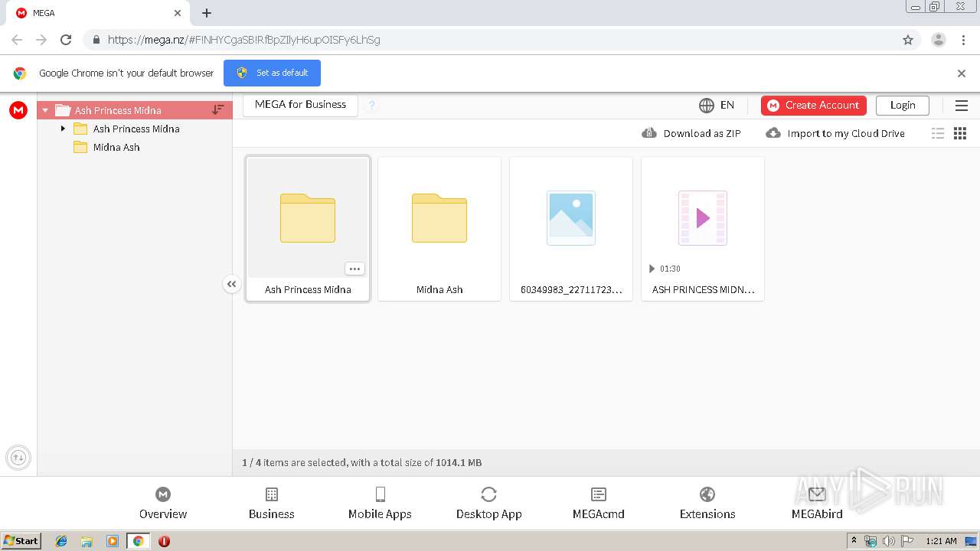Click the Chrome taskbar icon
Image resolution: width=980 pixels, height=551 pixels.
[x=138, y=541]
